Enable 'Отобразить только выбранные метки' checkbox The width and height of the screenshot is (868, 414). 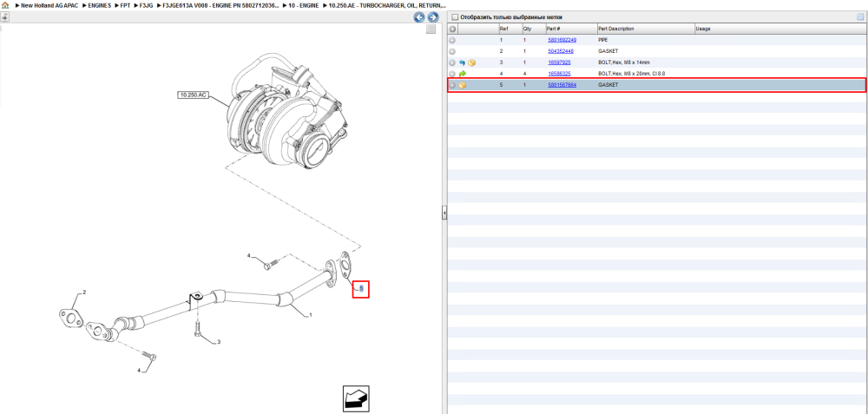tap(455, 17)
